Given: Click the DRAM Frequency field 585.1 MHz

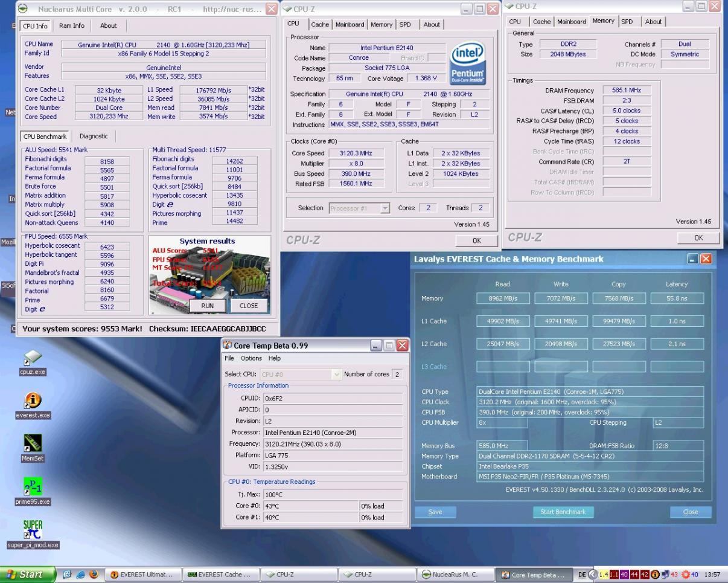Looking at the screenshot, I should pyautogui.click(x=627, y=91).
